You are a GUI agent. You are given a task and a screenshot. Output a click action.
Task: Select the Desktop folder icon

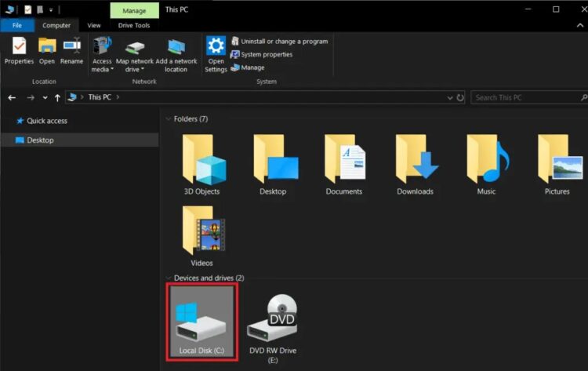tap(274, 165)
